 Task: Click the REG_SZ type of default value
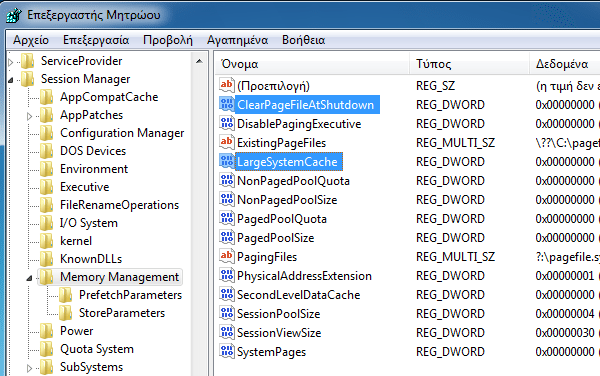(x=435, y=86)
